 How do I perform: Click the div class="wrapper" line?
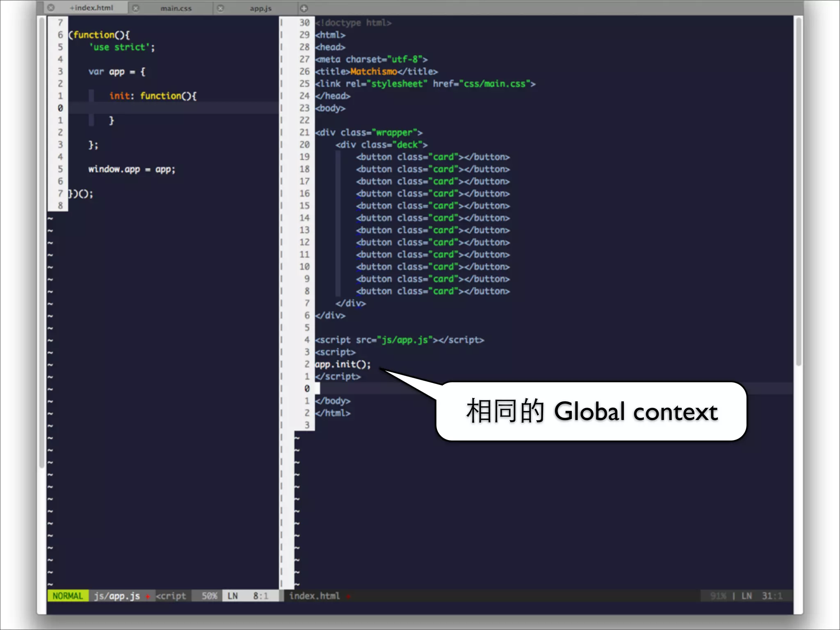click(x=369, y=132)
